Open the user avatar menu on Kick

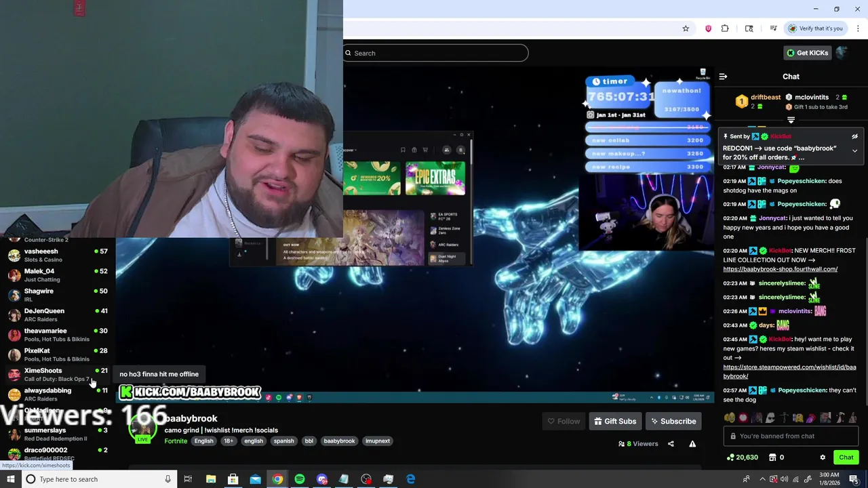tap(842, 52)
